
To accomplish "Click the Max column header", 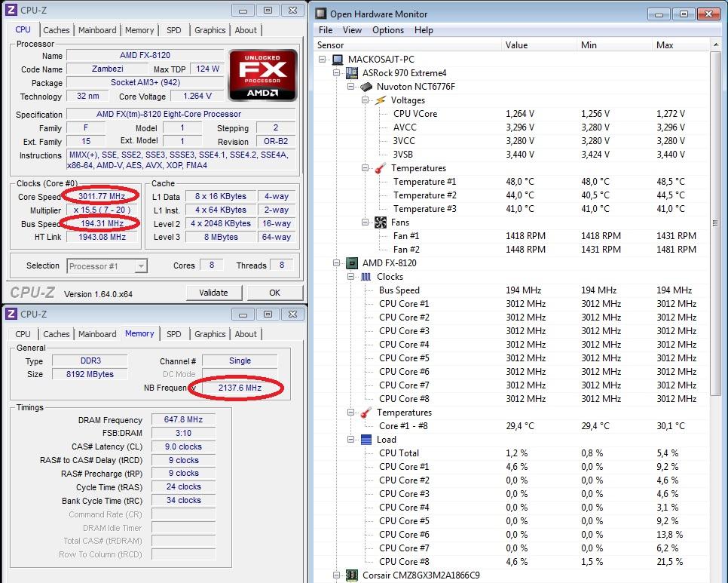I will click(x=681, y=45).
